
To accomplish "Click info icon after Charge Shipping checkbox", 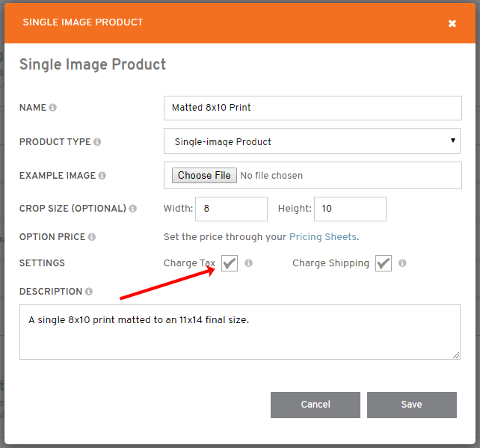I will [402, 263].
